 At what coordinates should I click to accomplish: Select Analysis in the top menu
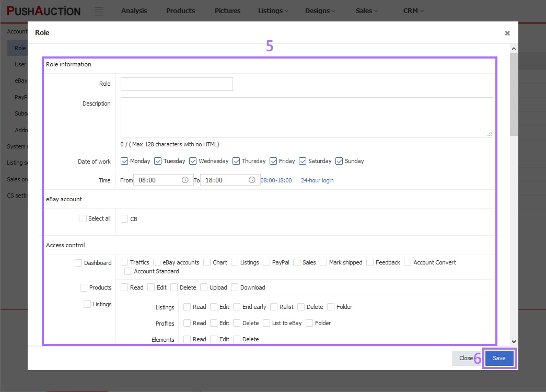(x=134, y=10)
